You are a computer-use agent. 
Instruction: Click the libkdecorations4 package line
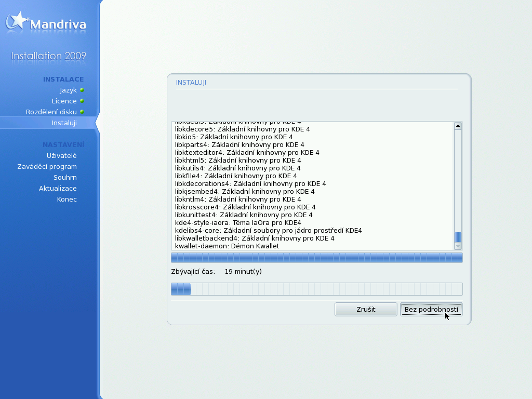click(250, 184)
